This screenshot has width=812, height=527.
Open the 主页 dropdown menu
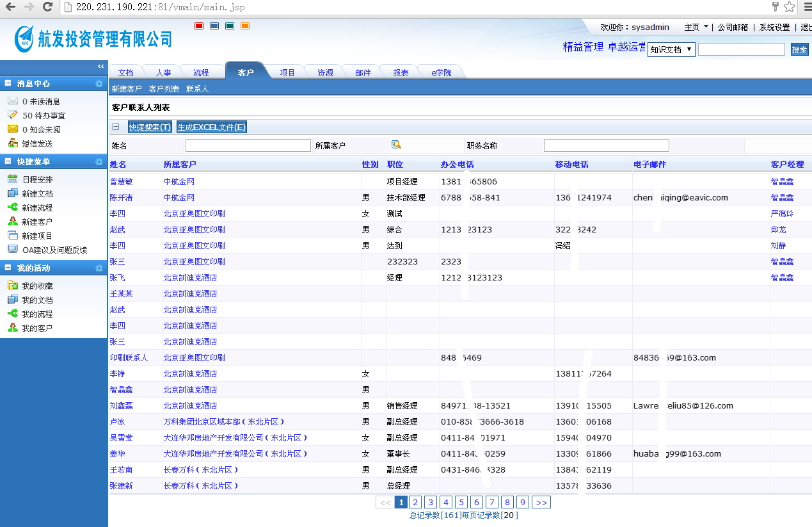tap(696, 28)
